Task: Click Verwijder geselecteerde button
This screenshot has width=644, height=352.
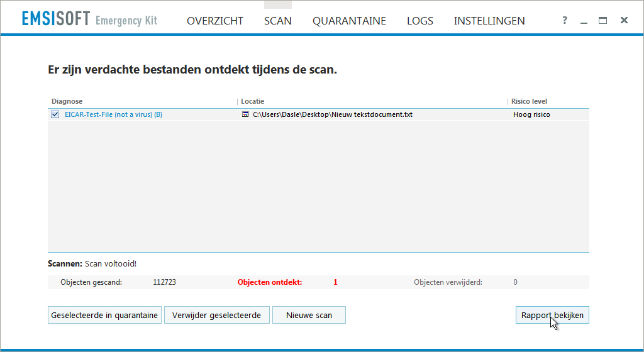Action: point(217,315)
